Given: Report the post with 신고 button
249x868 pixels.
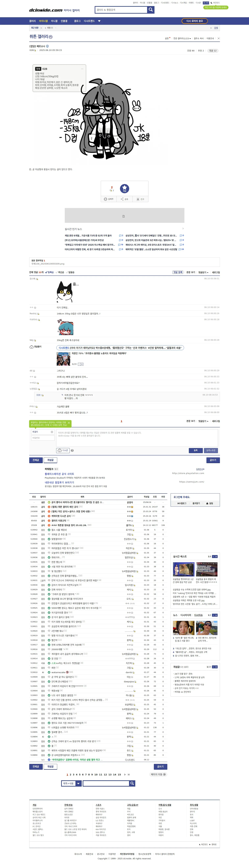Looking at the screenshot, I should [x=140, y=199].
